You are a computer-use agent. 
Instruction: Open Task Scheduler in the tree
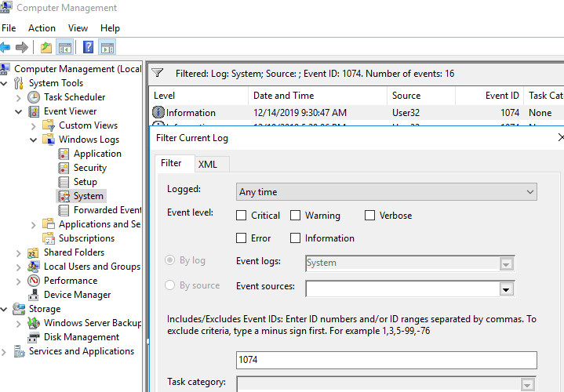(74, 97)
